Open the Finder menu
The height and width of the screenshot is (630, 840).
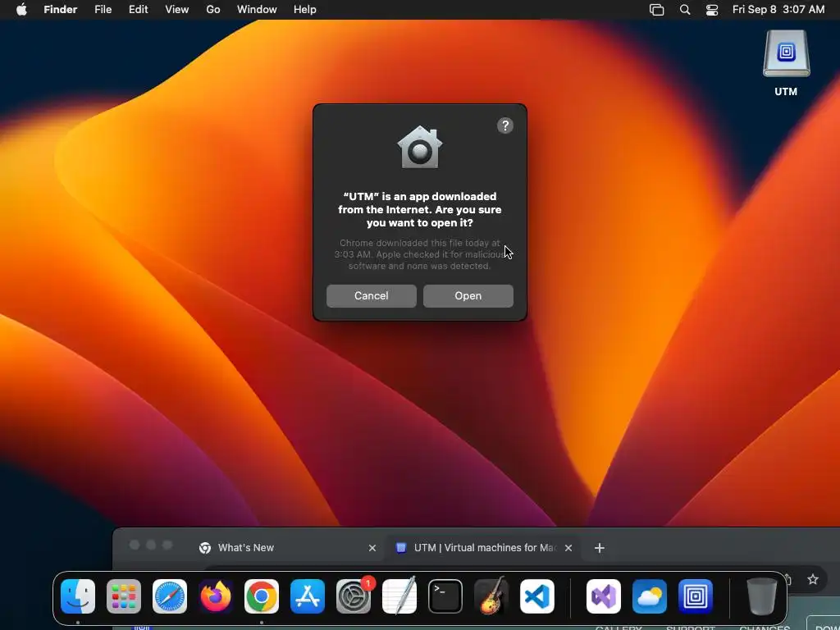[61, 10]
